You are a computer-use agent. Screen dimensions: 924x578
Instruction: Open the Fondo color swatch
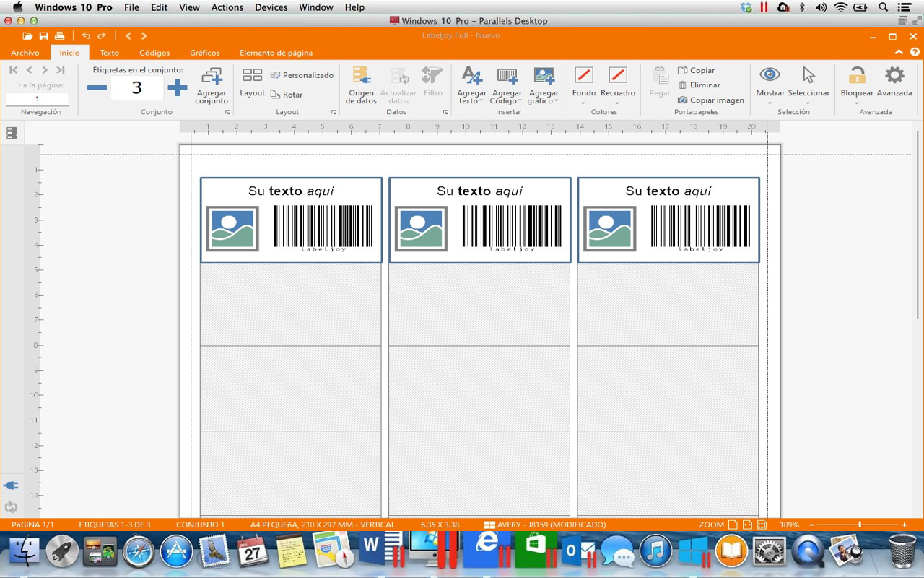[584, 75]
